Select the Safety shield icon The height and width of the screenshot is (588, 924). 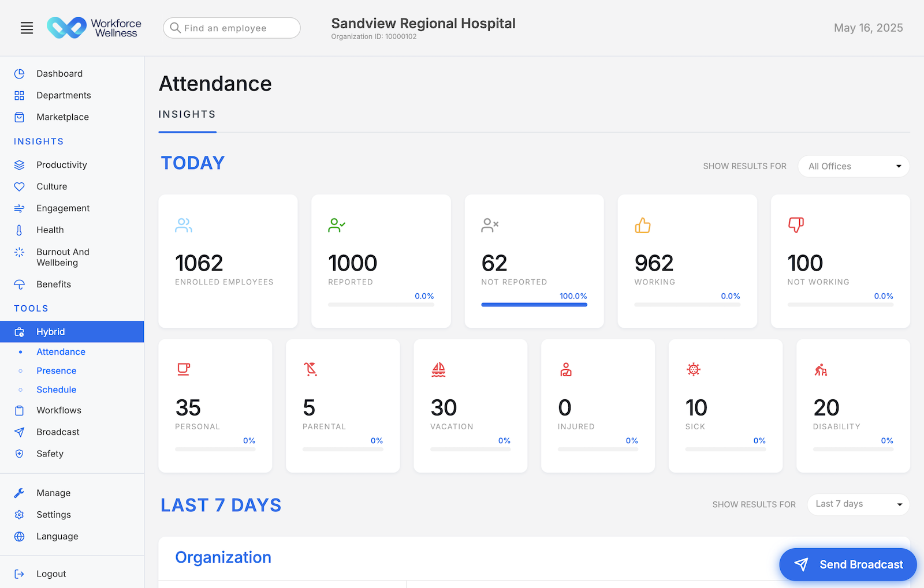[x=19, y=454]
